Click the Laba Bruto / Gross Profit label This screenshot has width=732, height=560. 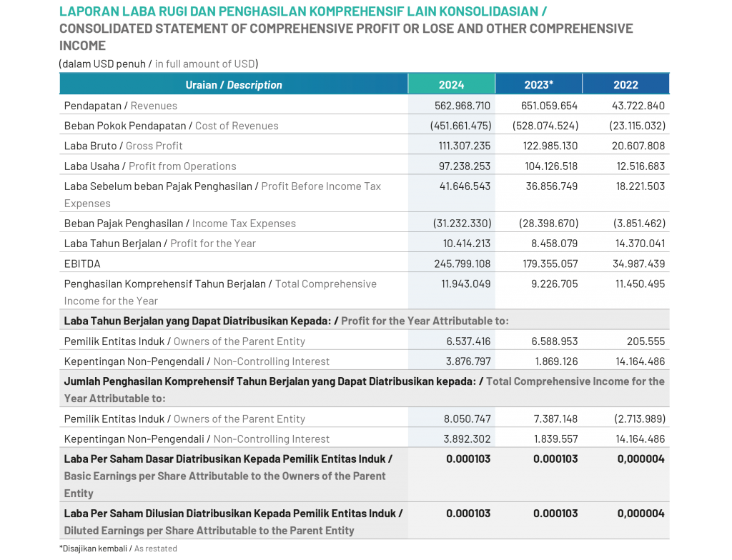point(124,146)
